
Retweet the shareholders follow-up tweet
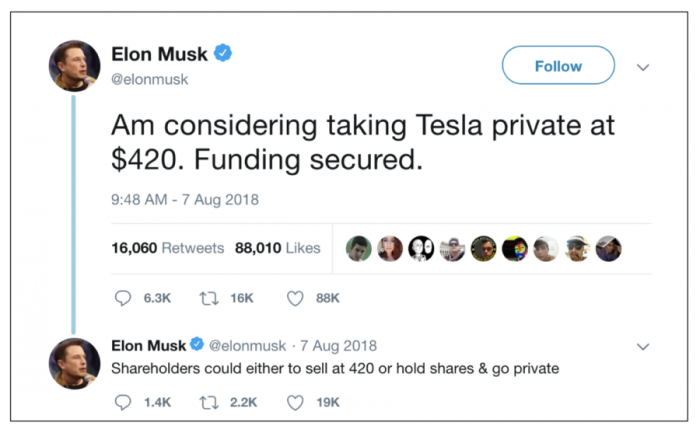211,403
